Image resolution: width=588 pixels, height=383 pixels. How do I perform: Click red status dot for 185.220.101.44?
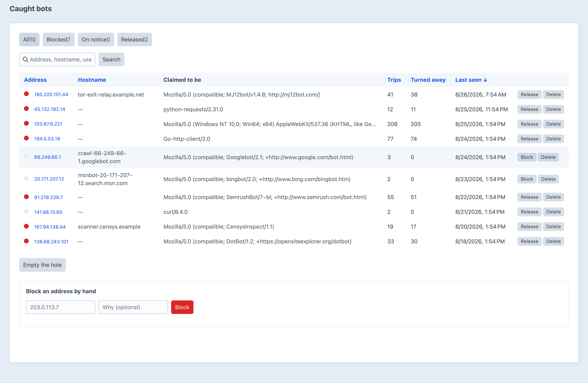pos(27,94)
